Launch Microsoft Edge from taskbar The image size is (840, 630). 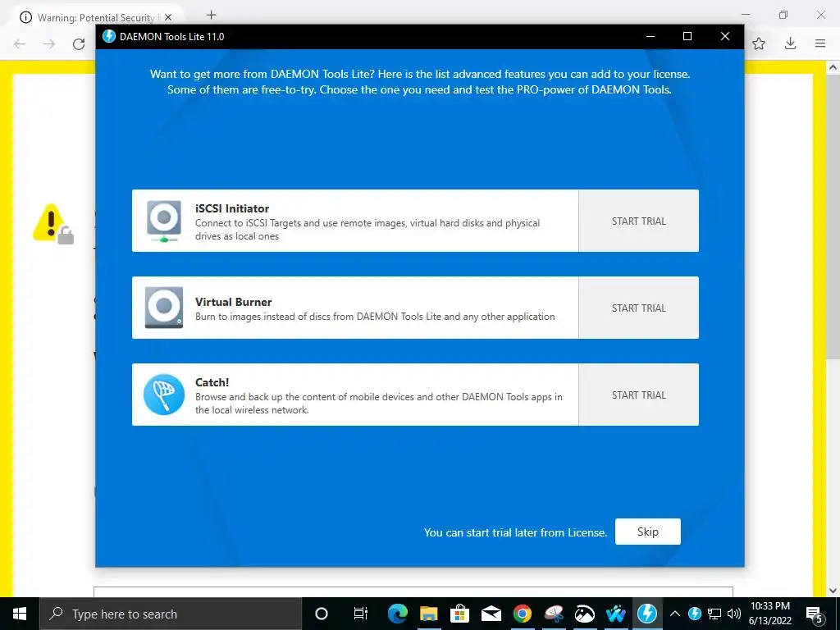[x=398, y=614]
